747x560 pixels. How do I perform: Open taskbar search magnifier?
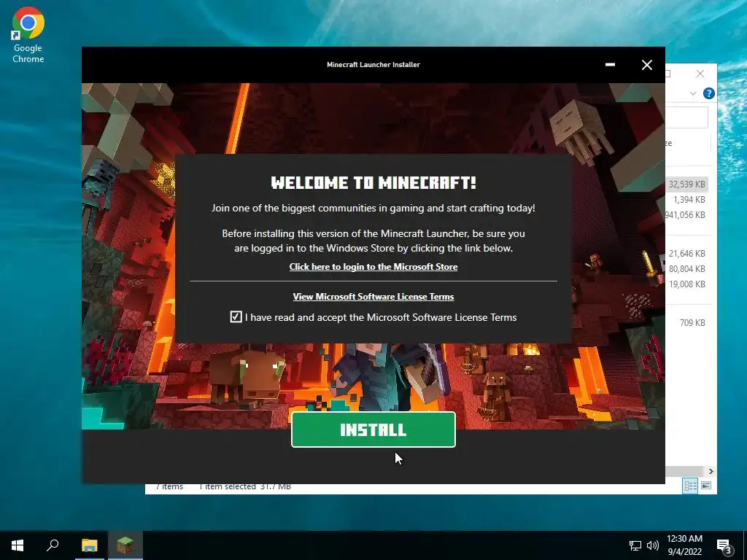coord(53,545)
